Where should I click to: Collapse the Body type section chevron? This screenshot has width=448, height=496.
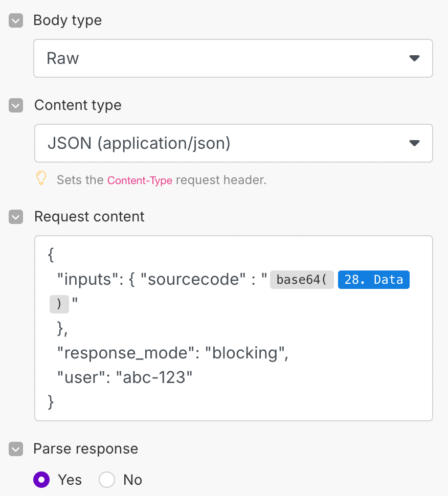16,21
